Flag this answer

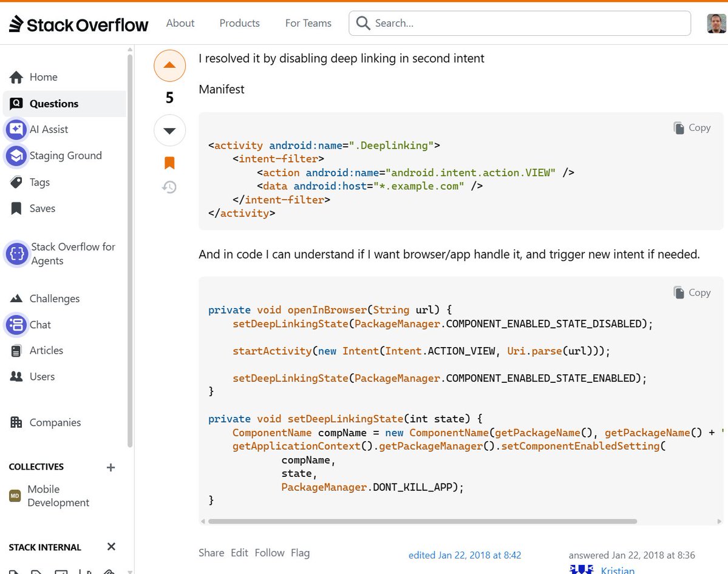pos(300,553)
